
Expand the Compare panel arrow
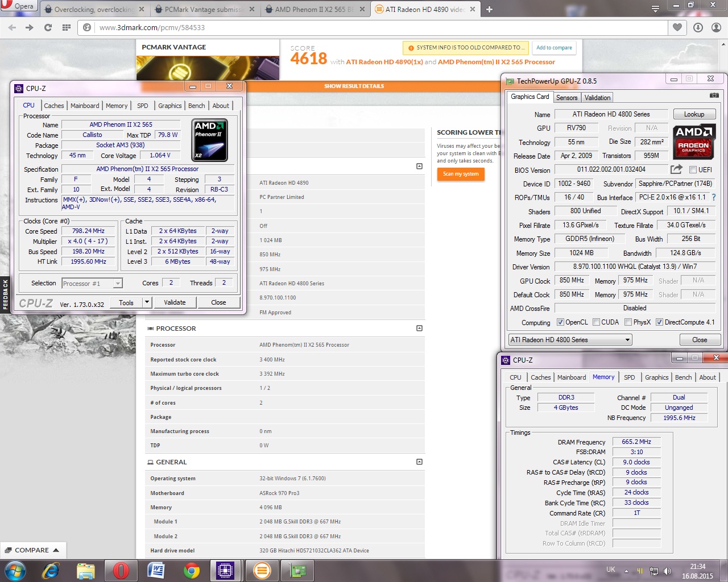point(56,550)
